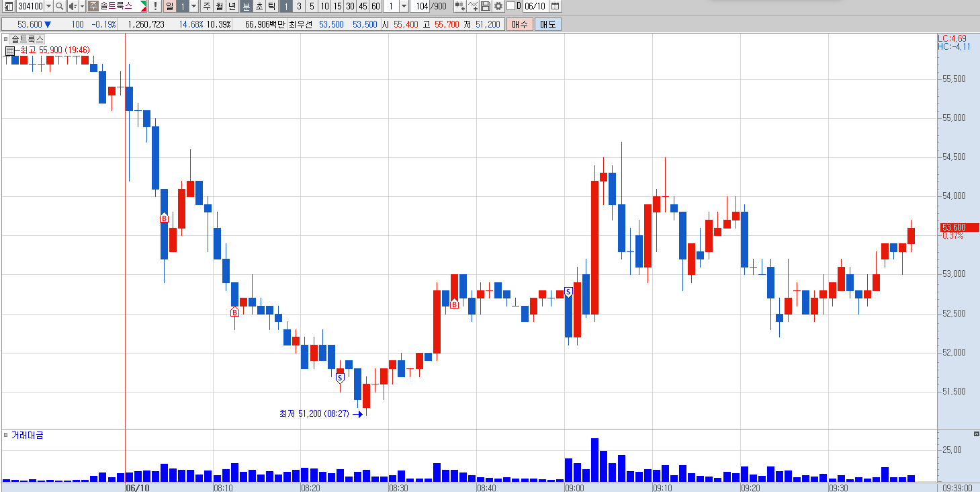This screenshot has height=492, width=980.
Task: Open the dropdown arrow after daily 1 button
Action: click(194, 6)
